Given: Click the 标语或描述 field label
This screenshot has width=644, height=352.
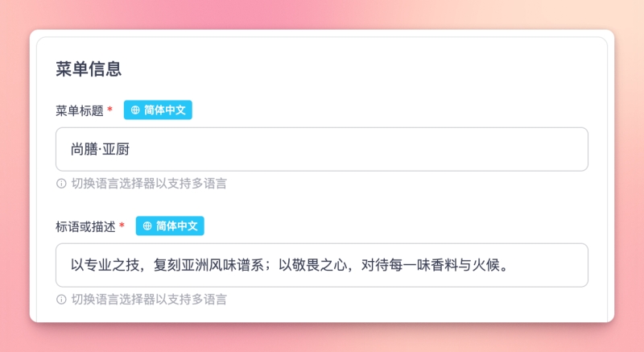Looking at the screenshot, I should pos(85,226).
